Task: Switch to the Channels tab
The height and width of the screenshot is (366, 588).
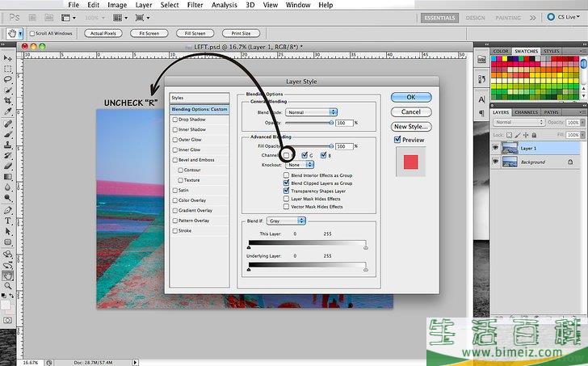Action: click(x=526, y=112)
